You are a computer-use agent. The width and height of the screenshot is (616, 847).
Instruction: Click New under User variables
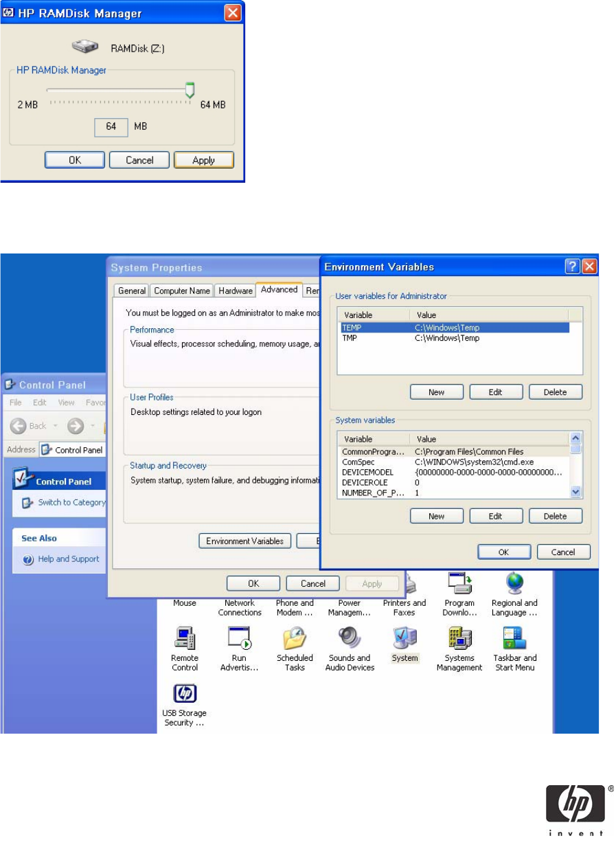click(x=436, y=392)
